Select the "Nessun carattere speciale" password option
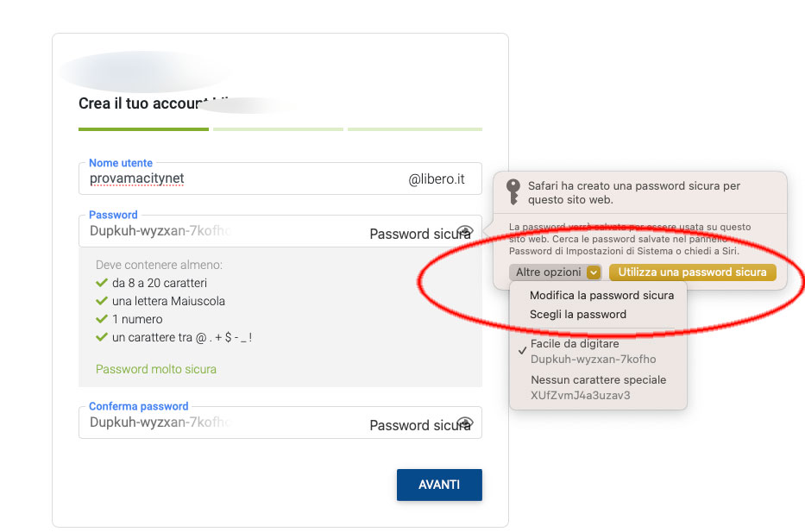805x532 pixels. (x=598, y=387)
